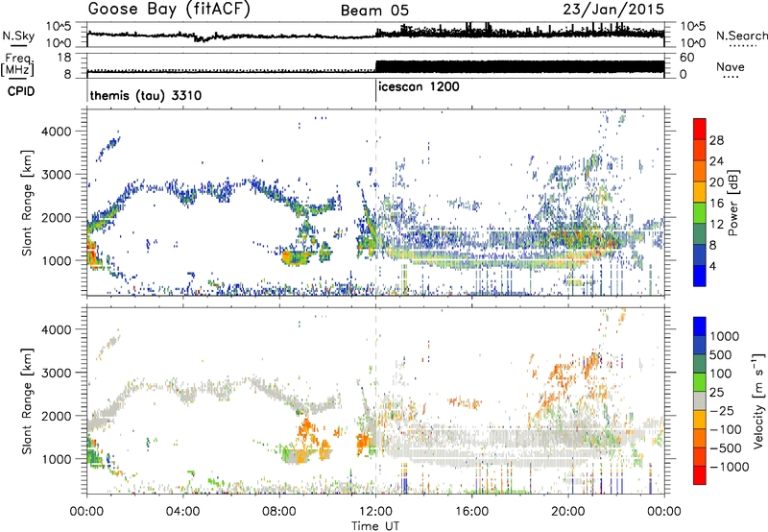The width and height of the screenshot is (768, 532).
Task: Click the '16:00' time axis tick label
Action: click(471, 512)
